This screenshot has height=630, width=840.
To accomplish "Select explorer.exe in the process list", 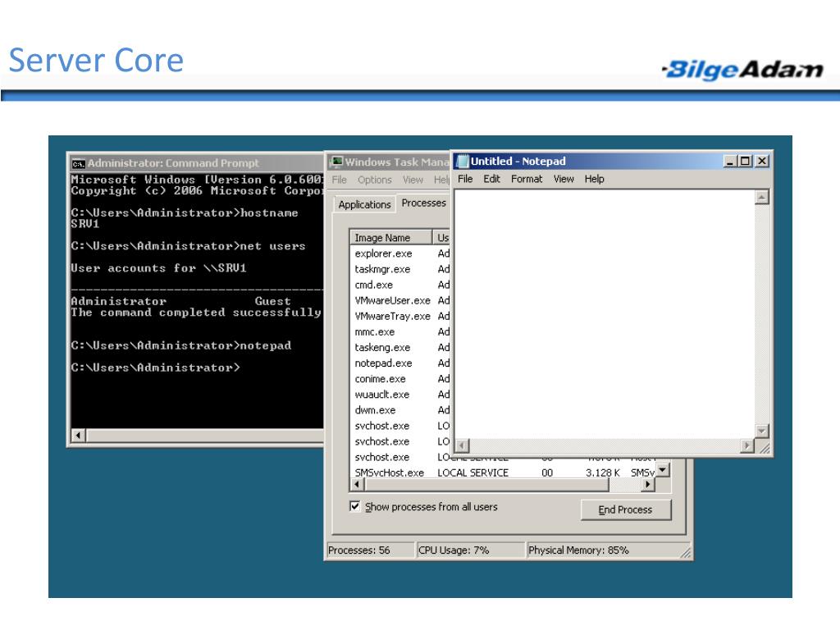I will pos(384,253).
